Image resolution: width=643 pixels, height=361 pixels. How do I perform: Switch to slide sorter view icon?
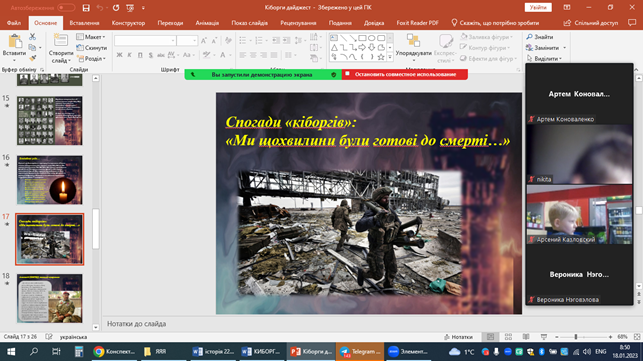pos(508,337)
